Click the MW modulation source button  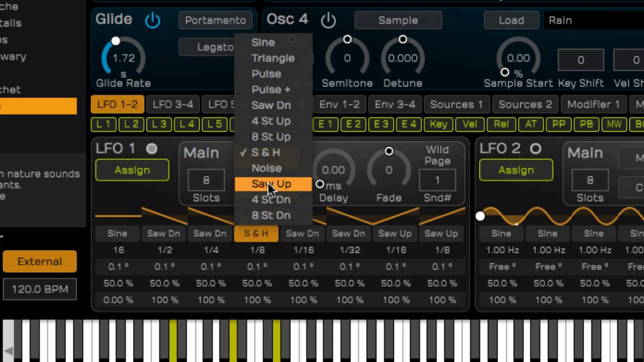point(614,124)
